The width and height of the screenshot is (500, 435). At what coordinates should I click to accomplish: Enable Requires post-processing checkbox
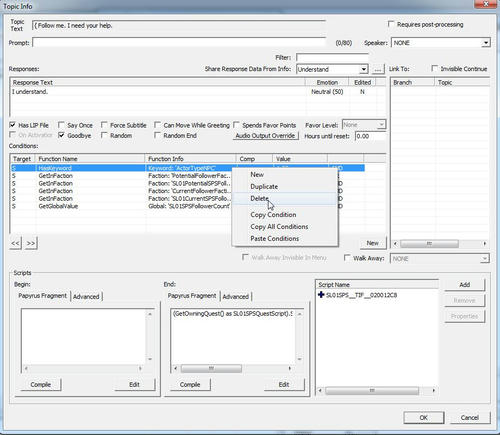pyautogui.click(x=391, y=24)
